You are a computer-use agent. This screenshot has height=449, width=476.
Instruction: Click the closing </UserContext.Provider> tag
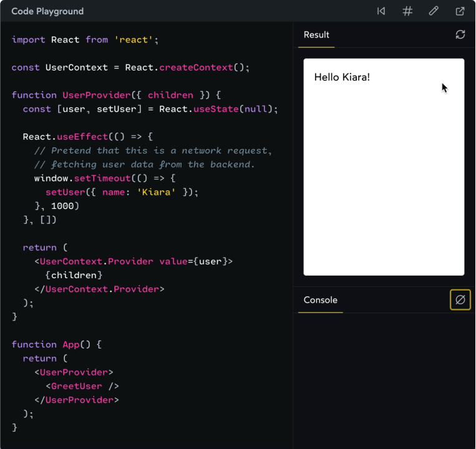tap(100, 289)
